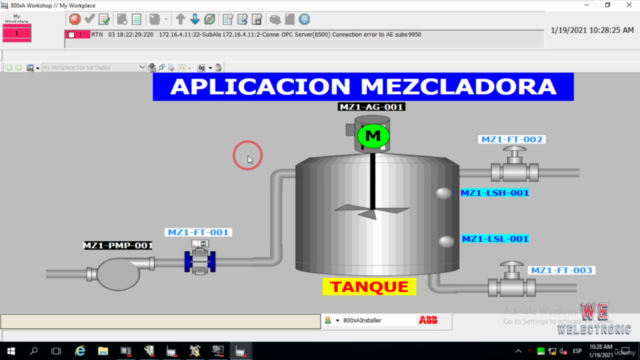Click the last icon in navigation toolbar
640x360 pixels.
218,67
